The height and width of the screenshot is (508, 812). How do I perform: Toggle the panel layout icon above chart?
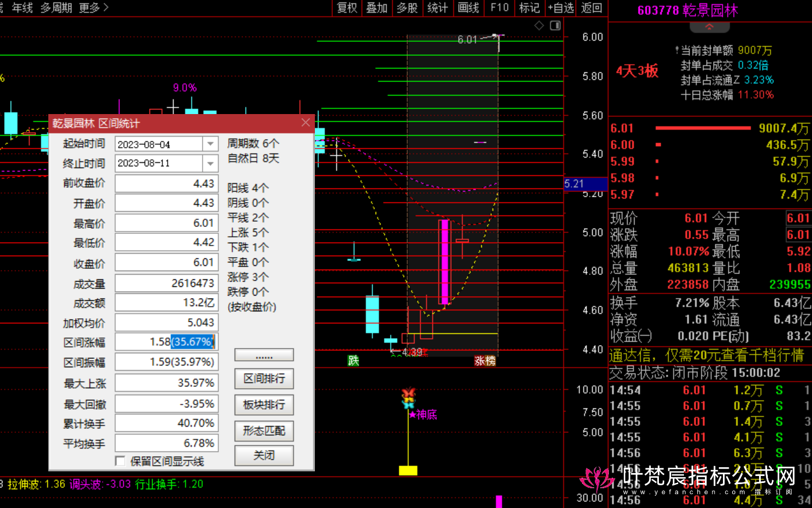click(x=555, y=26)
